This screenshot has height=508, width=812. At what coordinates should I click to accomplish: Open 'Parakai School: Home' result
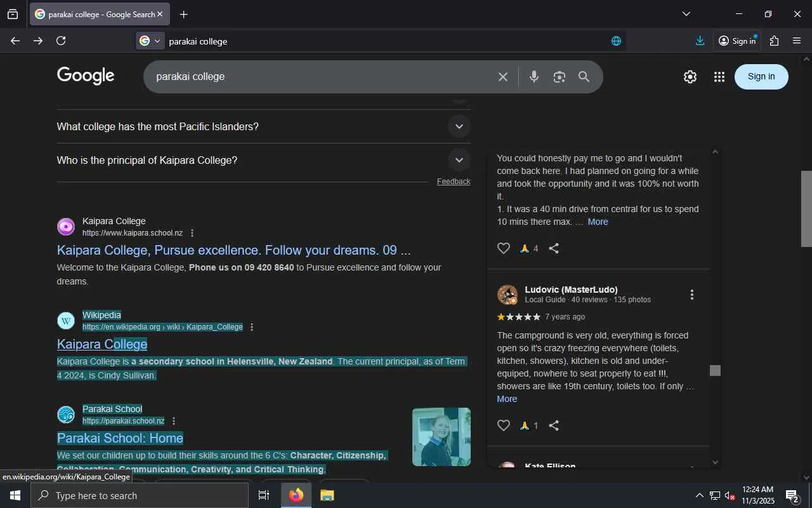tap(120, 438)
